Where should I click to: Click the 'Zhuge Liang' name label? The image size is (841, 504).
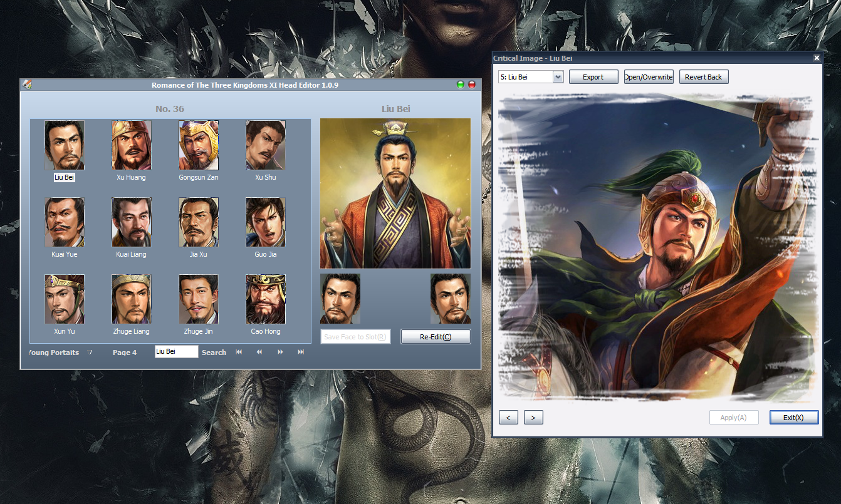click(132, 331)
